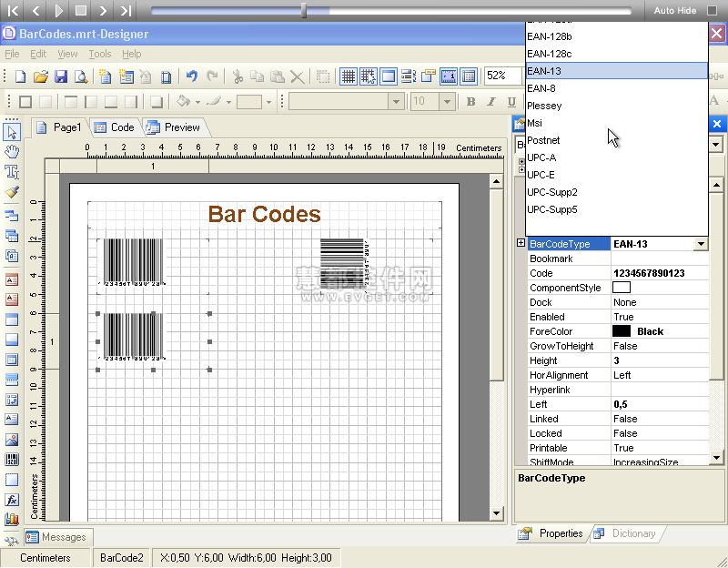Open the View menu
The image size is (728, 568).
(67, 54)
